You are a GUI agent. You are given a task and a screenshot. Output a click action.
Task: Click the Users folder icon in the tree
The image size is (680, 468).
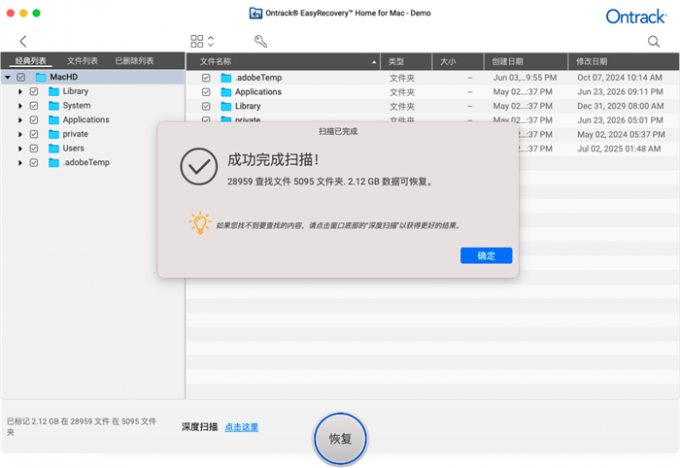coord(54,148)
